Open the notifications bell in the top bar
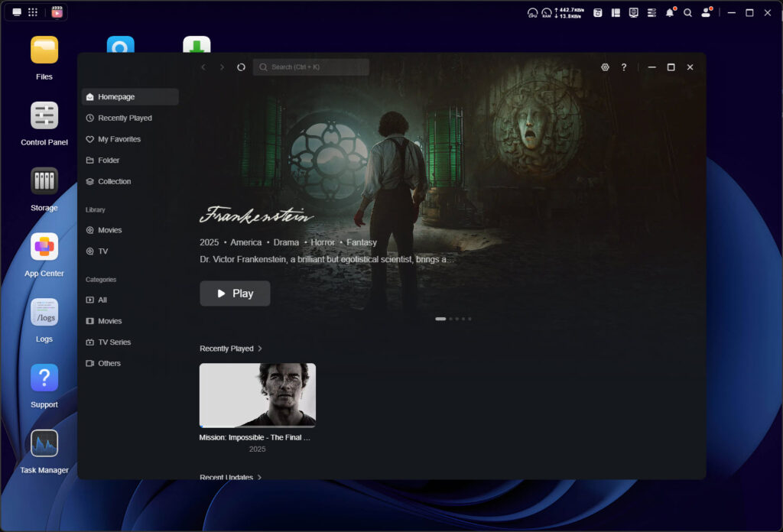The height and width of the screenshot is (532, 783). pos(670,13)
